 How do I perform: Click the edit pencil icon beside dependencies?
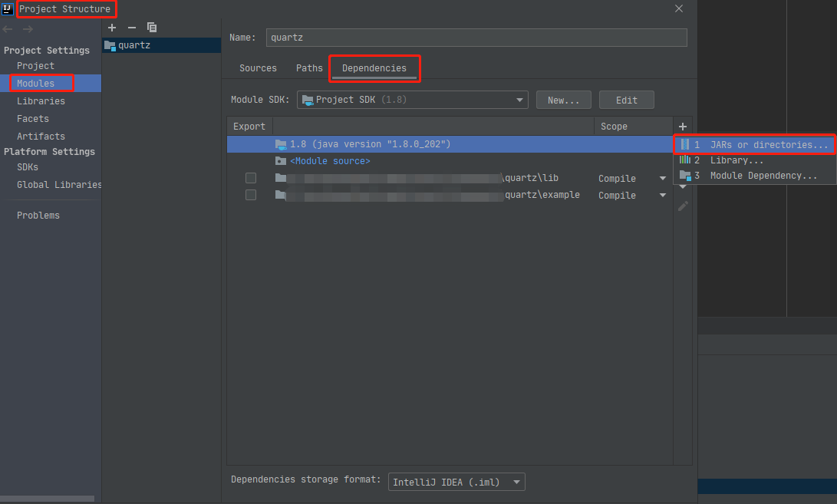coord(683,206)
